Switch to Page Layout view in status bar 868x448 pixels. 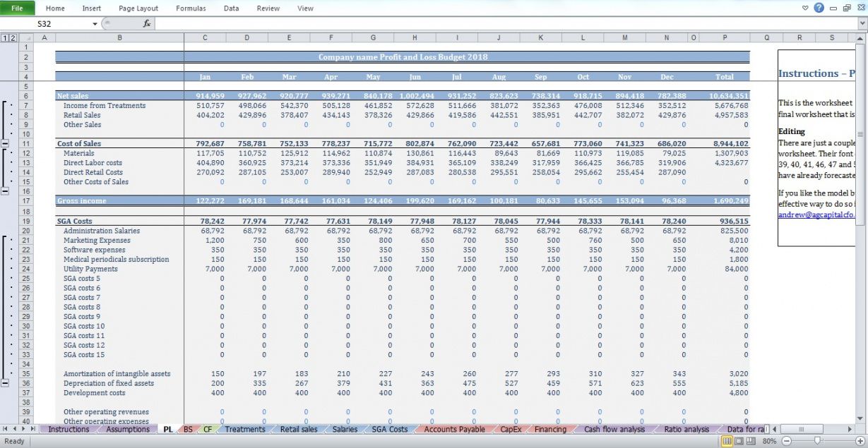click(739, 441)
